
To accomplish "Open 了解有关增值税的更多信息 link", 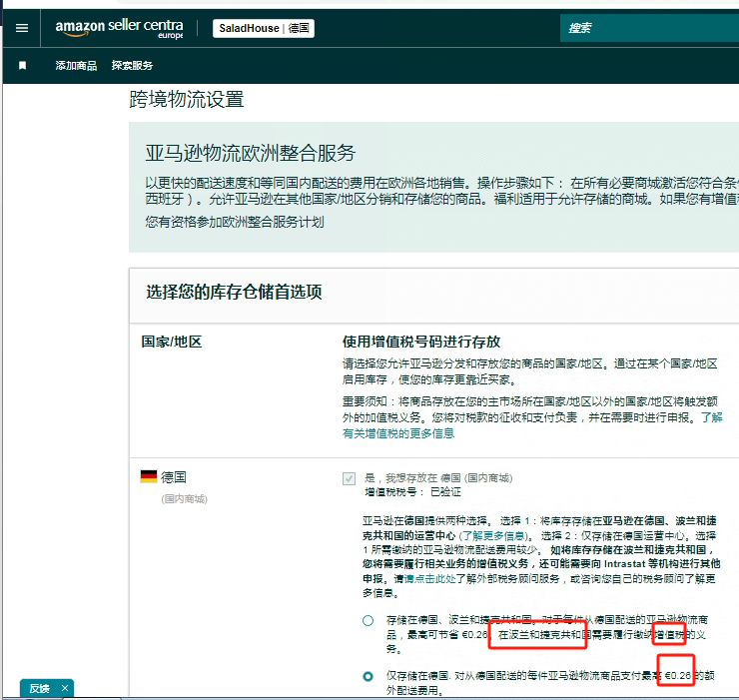I will 531,425.
